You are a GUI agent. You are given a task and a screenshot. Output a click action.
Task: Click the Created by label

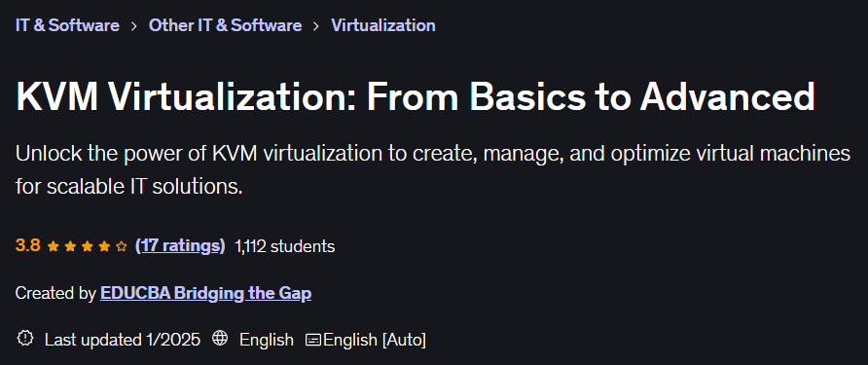tap(55, 293)
